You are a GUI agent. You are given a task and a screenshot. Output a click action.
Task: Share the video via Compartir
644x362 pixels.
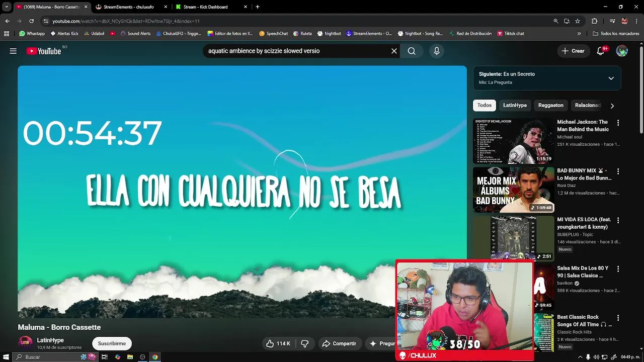[x=339, y=343]
